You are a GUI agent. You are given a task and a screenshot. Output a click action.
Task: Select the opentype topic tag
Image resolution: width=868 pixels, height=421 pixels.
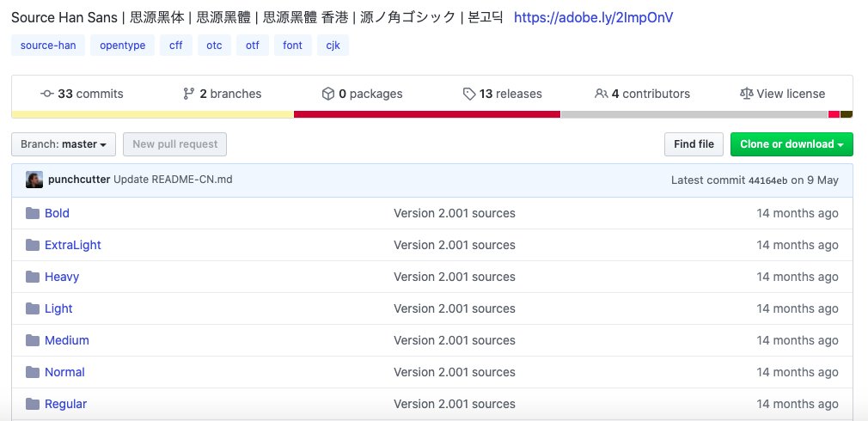tap(122, 46)
